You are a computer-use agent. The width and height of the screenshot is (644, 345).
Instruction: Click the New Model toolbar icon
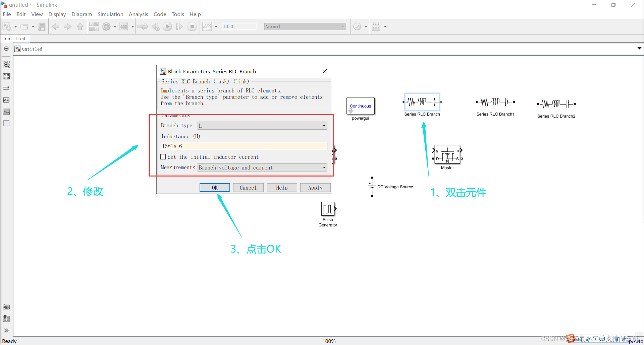(7, 26)
